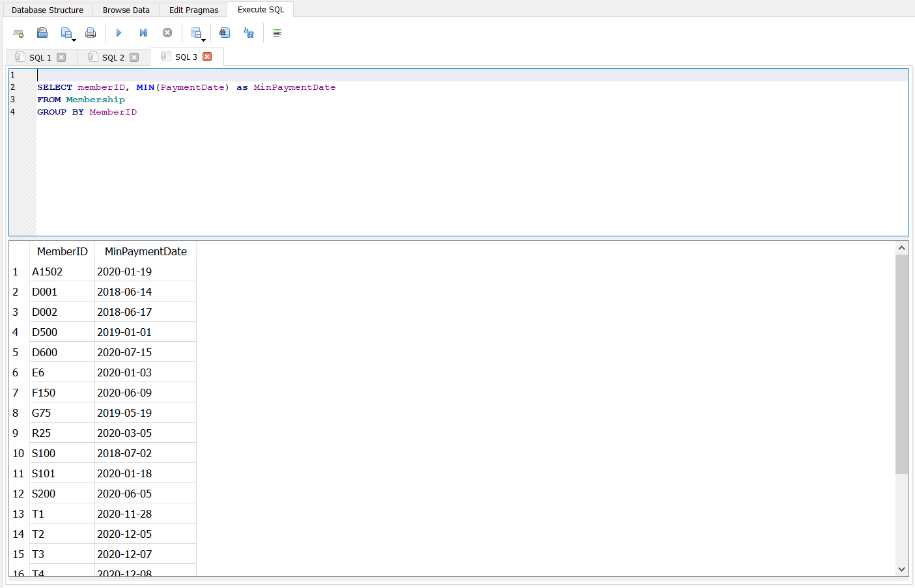This screenshot has width=915, height=588.
Task: Select cell T2 in results
Action: click(x=62, y=534)
